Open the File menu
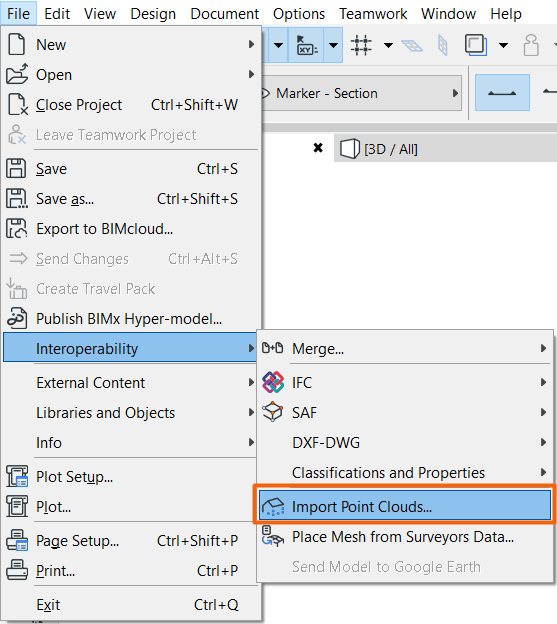This screenshot has height=624, width=557. [x=18, y=13]
